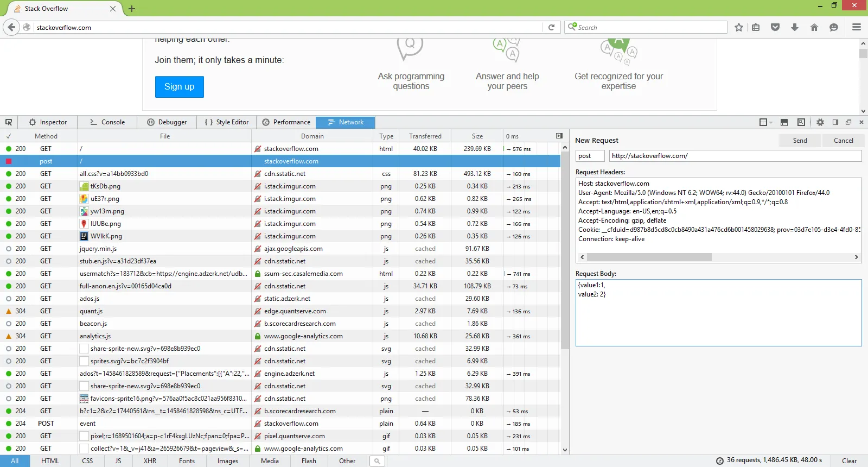Close the developer tools panel
Image resolution: width=868 pixels, height=467 pixels.
click(861, 122)
